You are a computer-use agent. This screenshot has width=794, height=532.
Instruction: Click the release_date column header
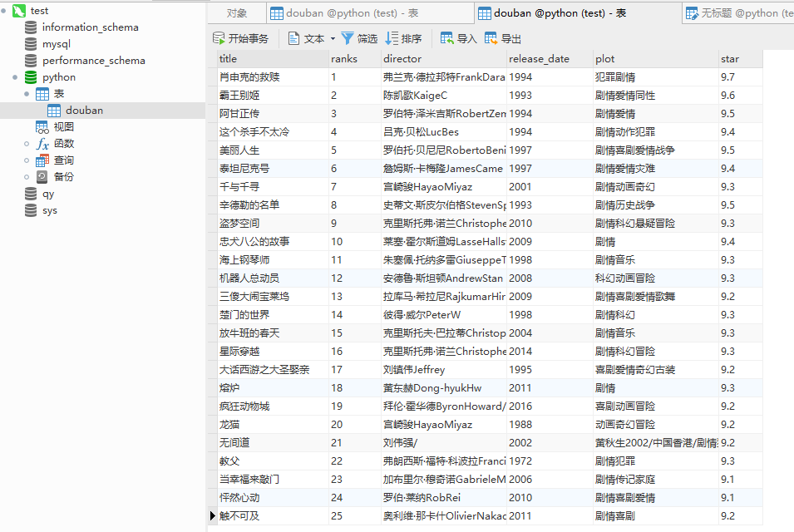click(x=539, y=59)
